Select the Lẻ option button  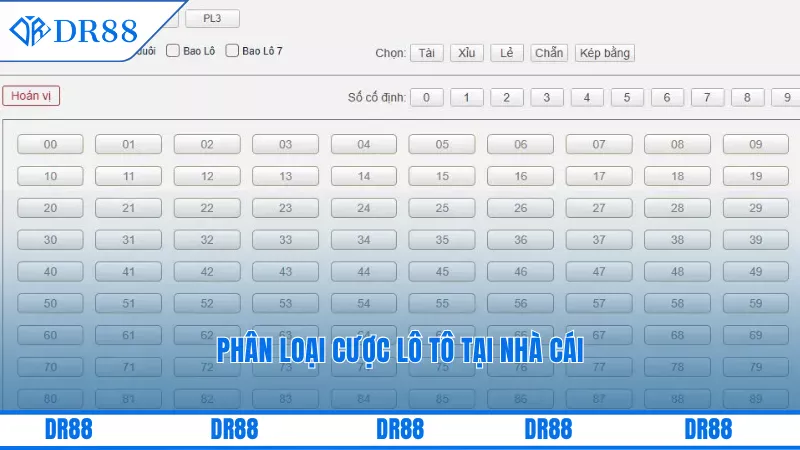pyautogui.click(x=507, y=53)
